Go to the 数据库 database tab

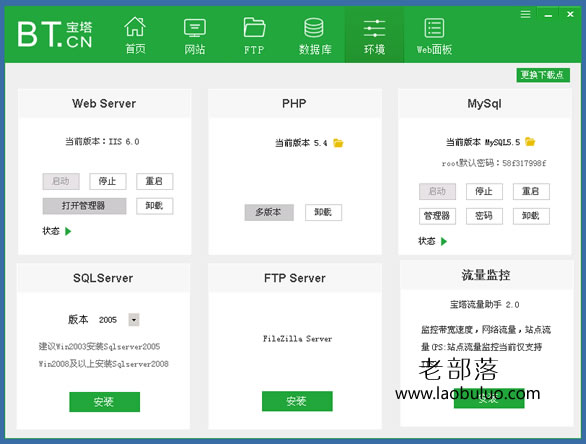point(315,36)
